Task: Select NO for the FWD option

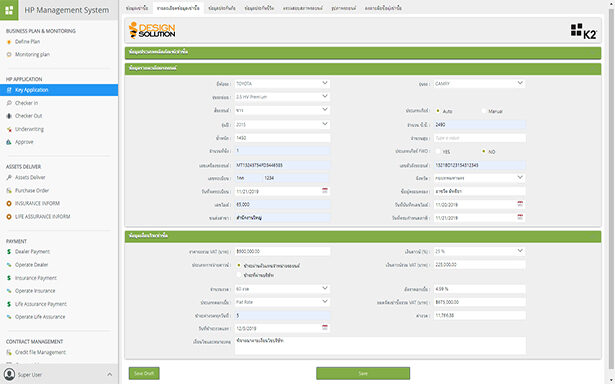Action: (484, 151)
